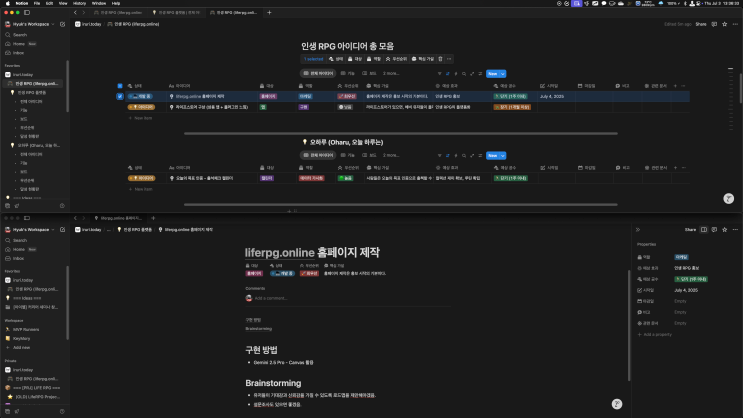Open the Hyuk's Workspace switcher in the top window

click(x=29, y=24)
